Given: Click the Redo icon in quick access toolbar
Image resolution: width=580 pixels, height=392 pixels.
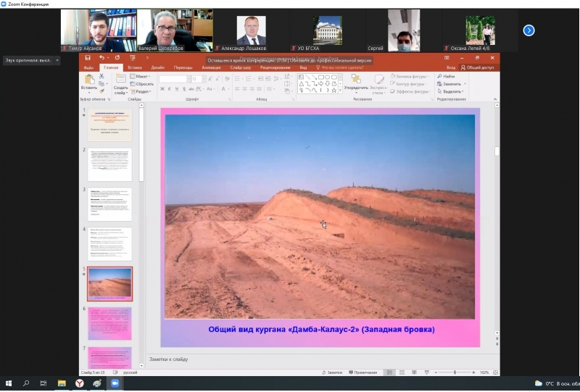Looking at the screenshot, I should coord(117,58).
